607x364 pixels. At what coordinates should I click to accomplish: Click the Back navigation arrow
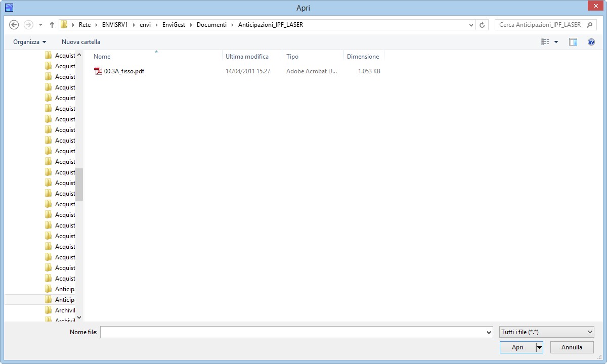point(14,25)
